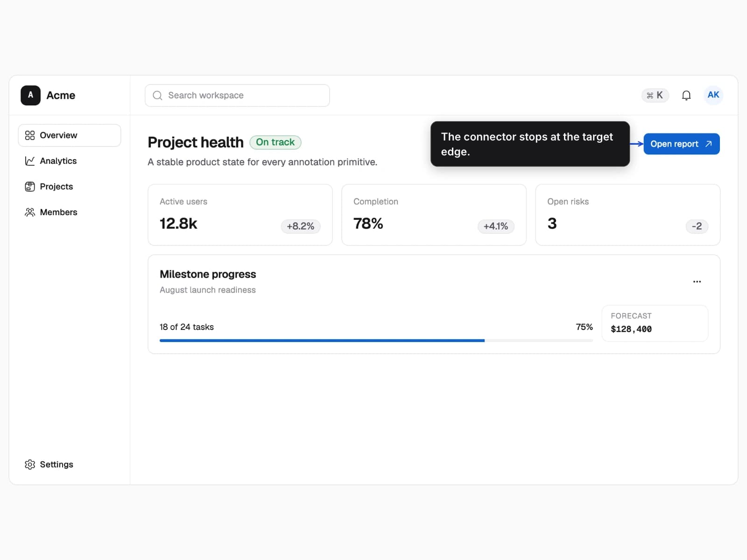Image resolution: width=747 pixels, height=560 pixels.
Task: Click the Open report button
Action: coord(681,144)
